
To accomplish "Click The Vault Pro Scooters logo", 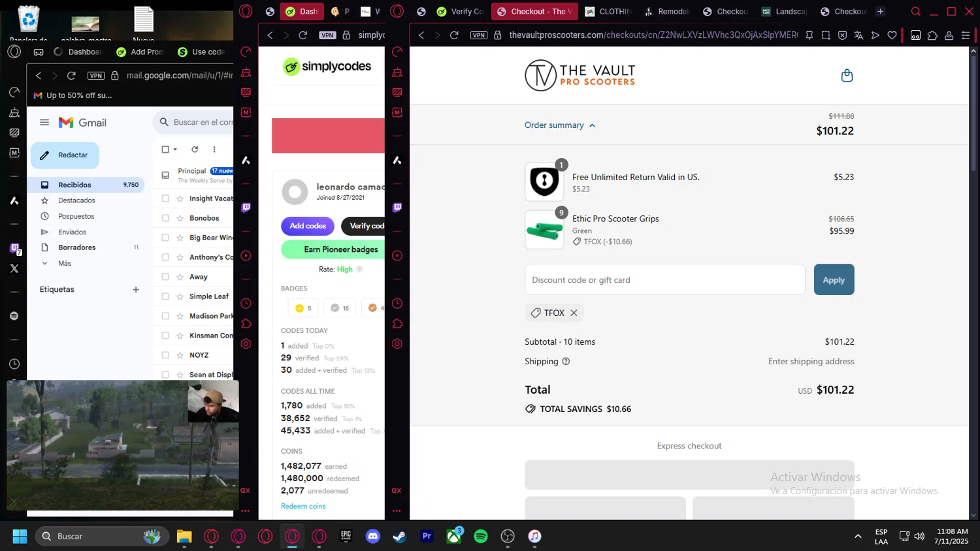I will pos(580,76).
